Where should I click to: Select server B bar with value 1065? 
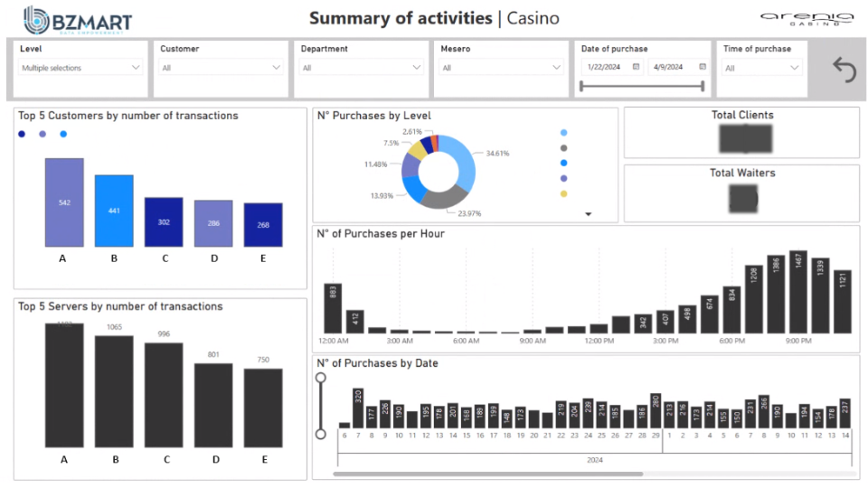coord(114,391)
